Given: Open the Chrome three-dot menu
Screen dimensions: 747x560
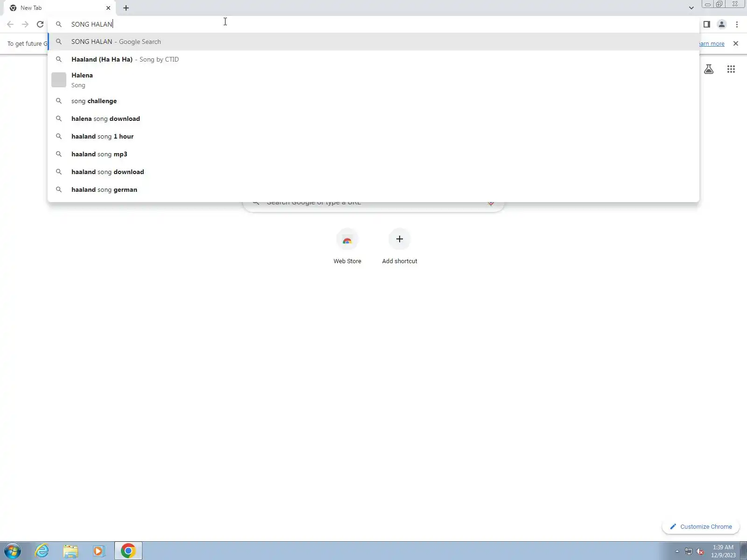Looking at the screenshot, I should [x=737, y=24].
